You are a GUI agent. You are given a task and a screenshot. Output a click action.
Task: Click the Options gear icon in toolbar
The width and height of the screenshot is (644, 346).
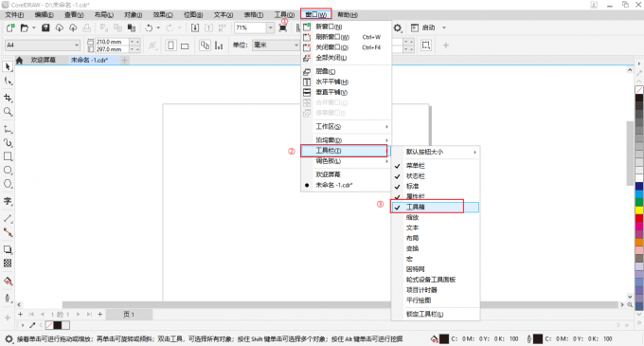coord(398,27)
